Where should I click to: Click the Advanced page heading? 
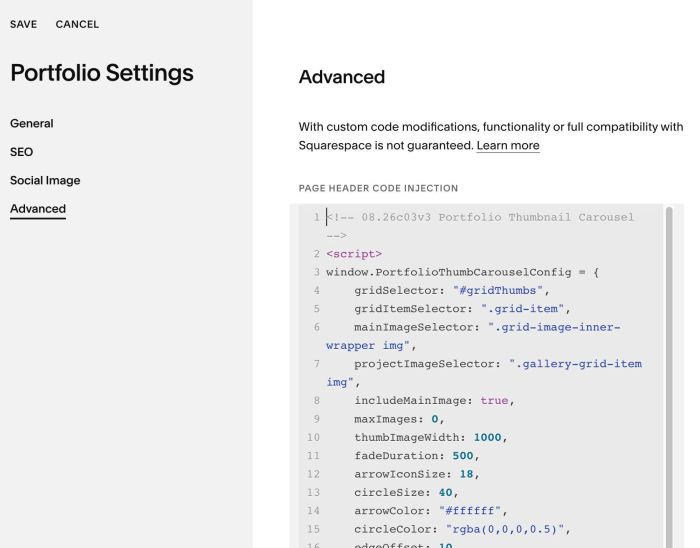coord(342,77)
